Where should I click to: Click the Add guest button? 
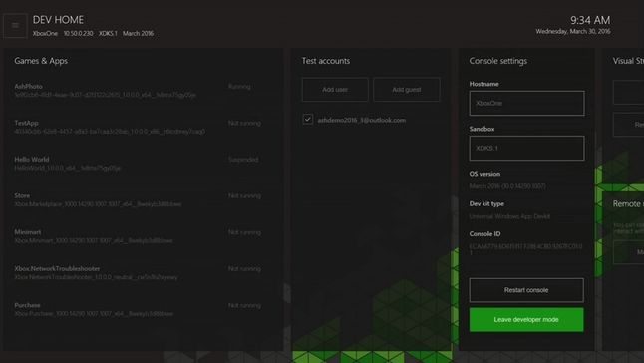pyautogui.click(x=406, y=90)
